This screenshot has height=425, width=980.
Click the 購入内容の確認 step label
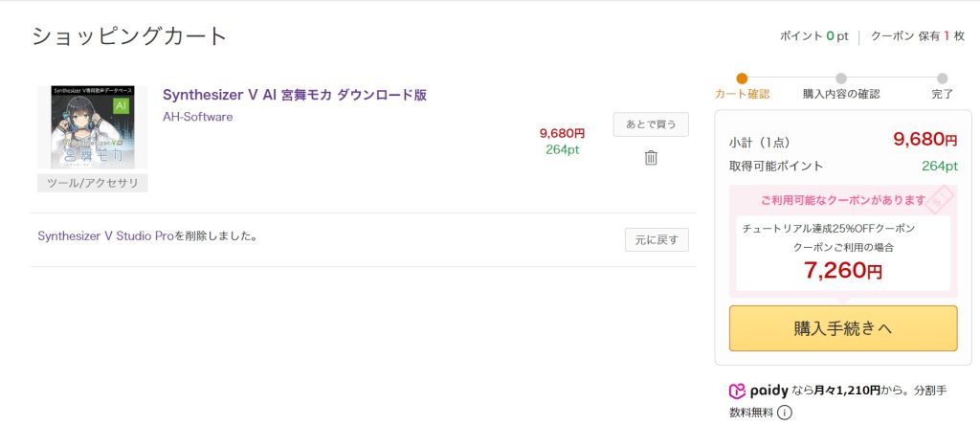pyautogui.click(x=840, y=94)
